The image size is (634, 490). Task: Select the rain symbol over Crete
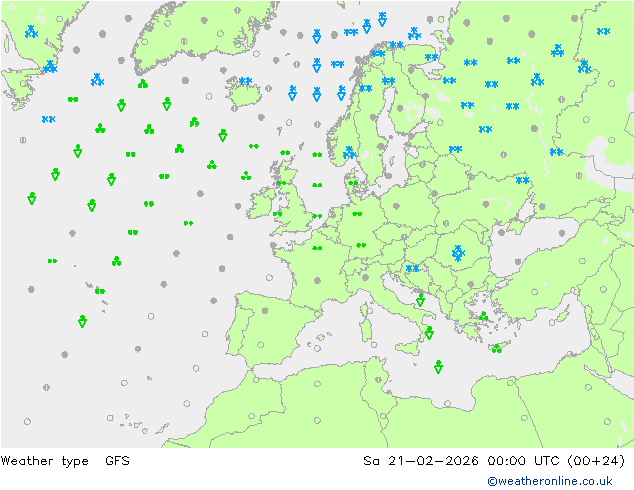coord(497,348)
